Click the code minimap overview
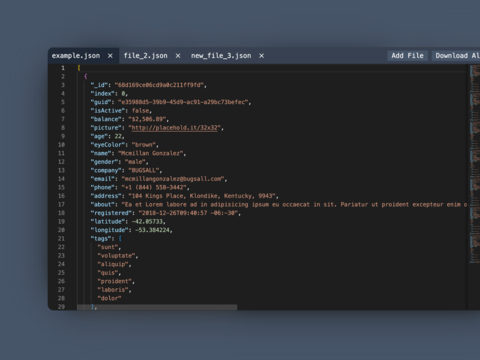Image resolution: width=480 pixels, height=360 pixels. pos(475,164)
